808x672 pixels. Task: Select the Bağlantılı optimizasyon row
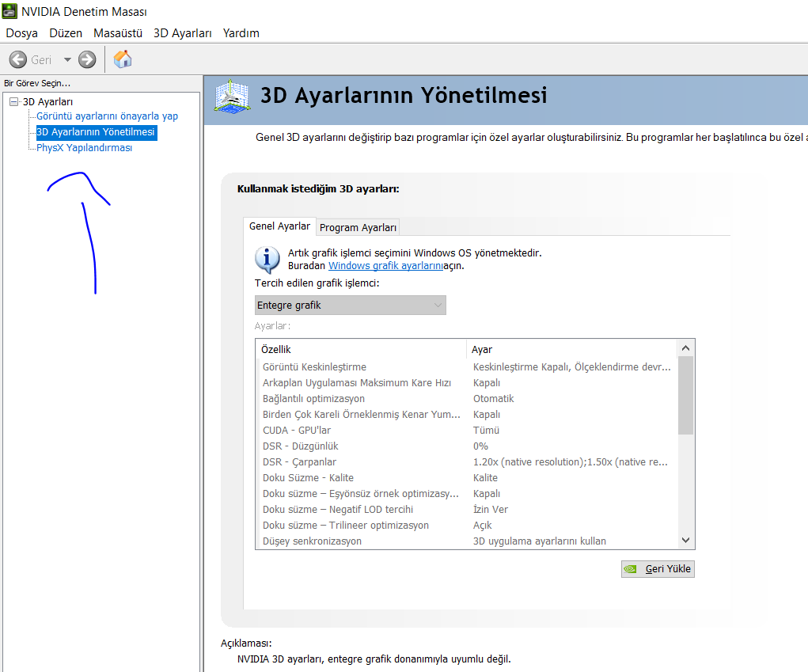tap(466, 399)
